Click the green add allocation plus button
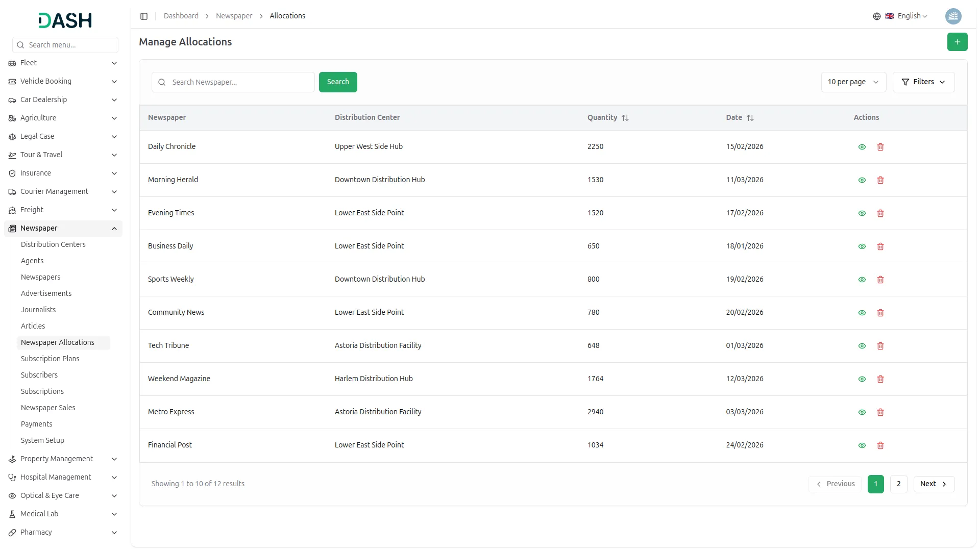 point(957,42)
